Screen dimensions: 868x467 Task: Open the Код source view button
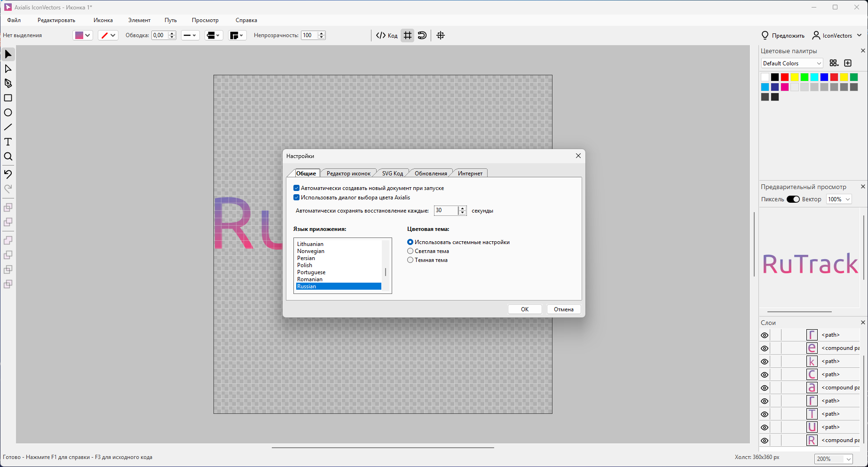(x=387, y=35)
